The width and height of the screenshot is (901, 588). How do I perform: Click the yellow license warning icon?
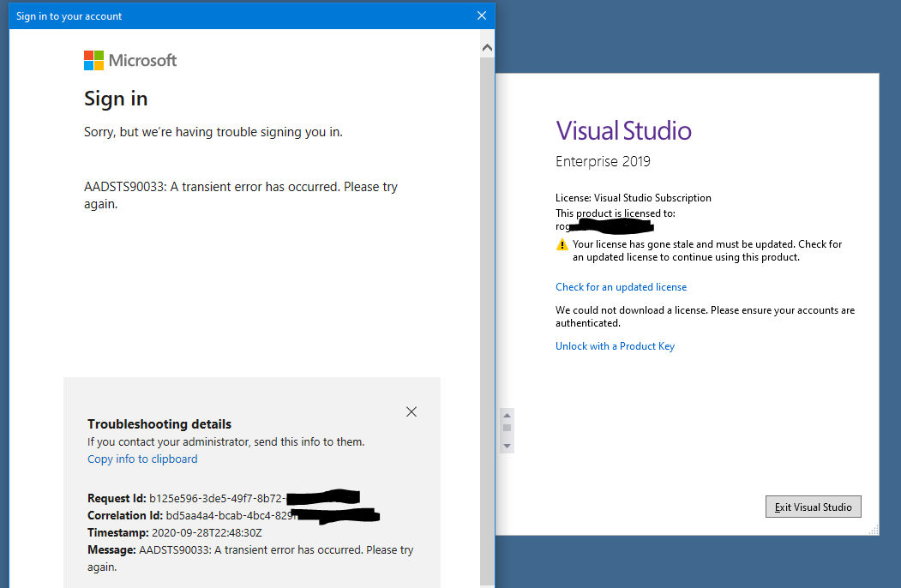click(562, 245)
